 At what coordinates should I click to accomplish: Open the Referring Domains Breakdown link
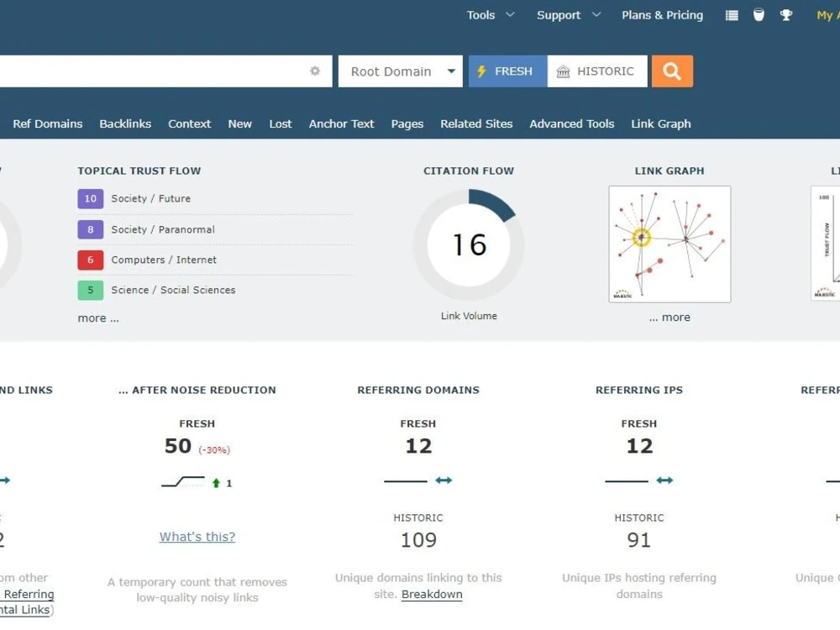pos(432,594)
